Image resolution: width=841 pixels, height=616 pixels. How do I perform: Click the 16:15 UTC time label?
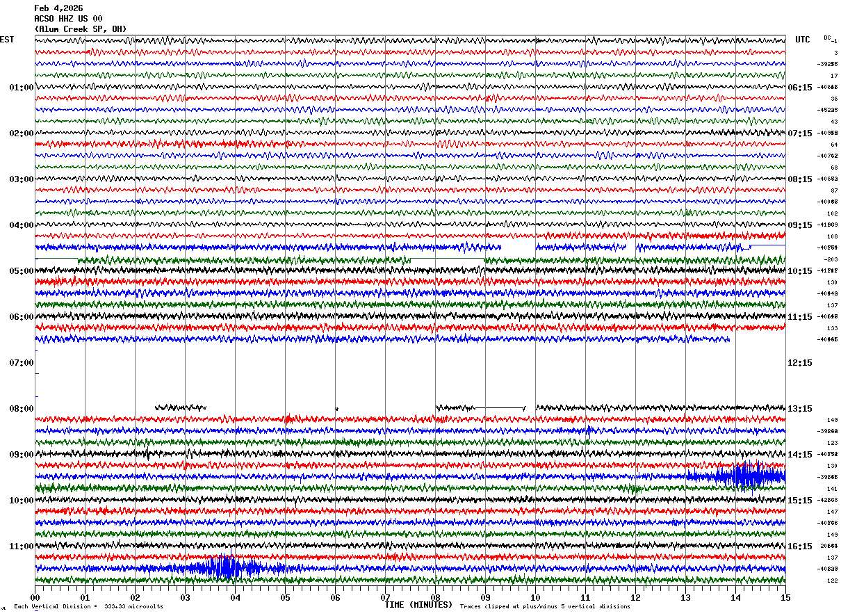point(800,546)
